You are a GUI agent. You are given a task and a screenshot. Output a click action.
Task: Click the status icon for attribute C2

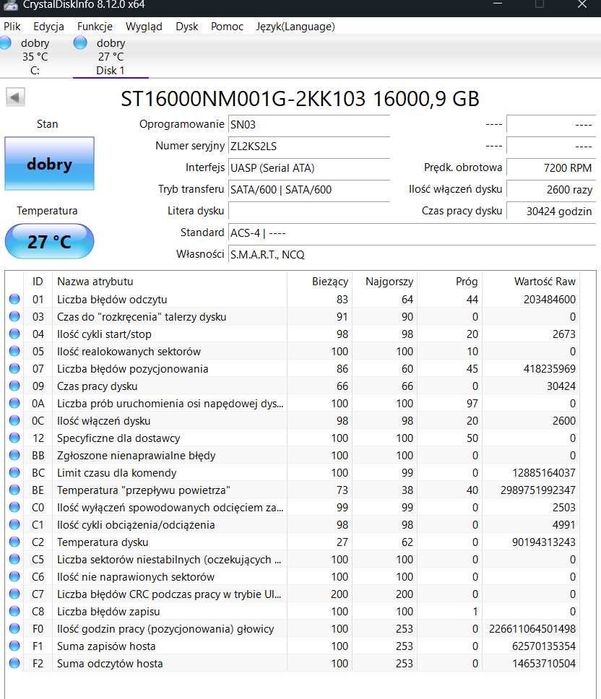(x=15, y=542)
